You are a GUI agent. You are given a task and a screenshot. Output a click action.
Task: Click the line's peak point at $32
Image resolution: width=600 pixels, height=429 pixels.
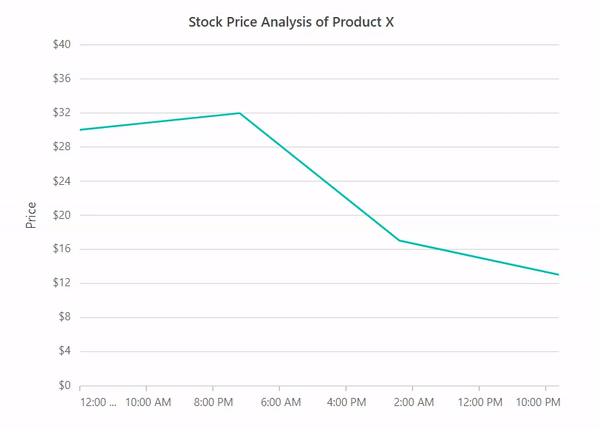(239, 113)
